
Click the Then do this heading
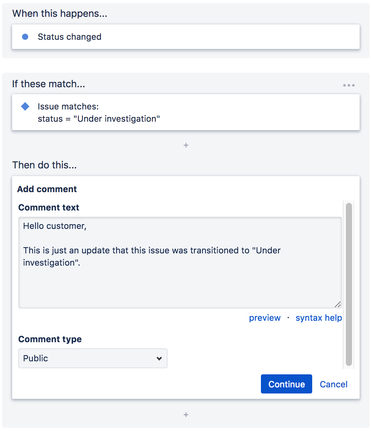[44, 165]
